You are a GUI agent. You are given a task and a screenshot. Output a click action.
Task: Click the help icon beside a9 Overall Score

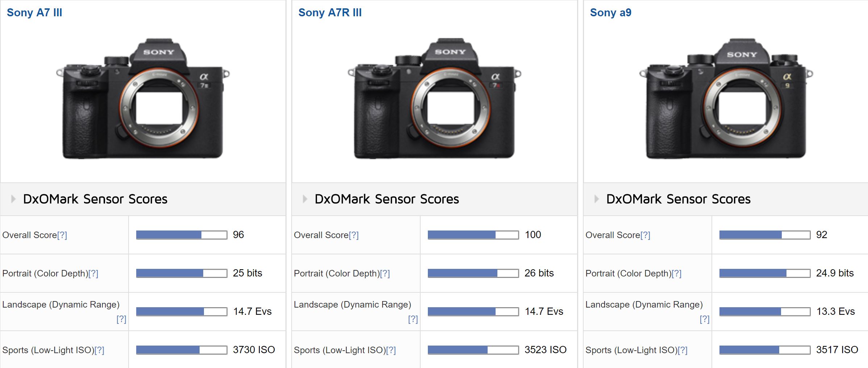coord(646,235)
